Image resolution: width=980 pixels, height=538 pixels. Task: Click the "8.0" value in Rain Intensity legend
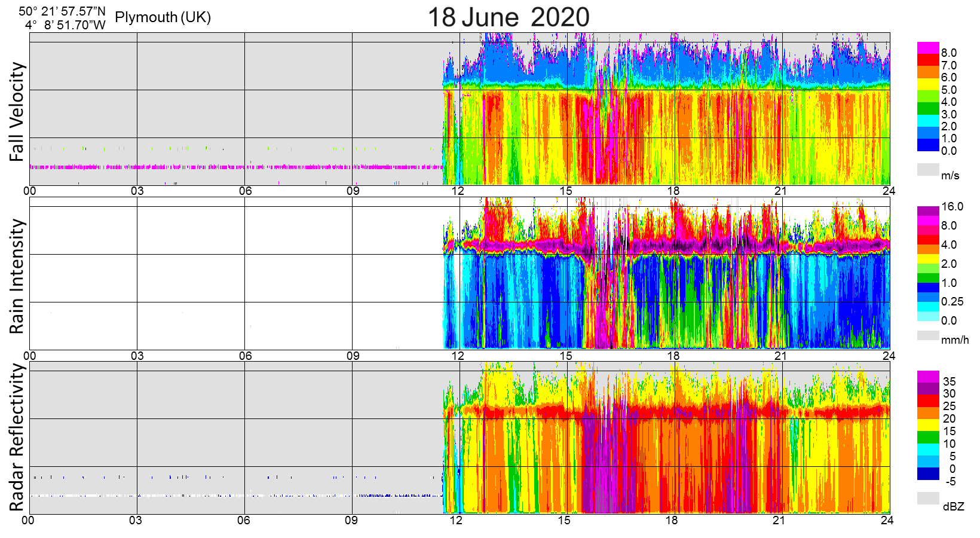tap(949, 226)
